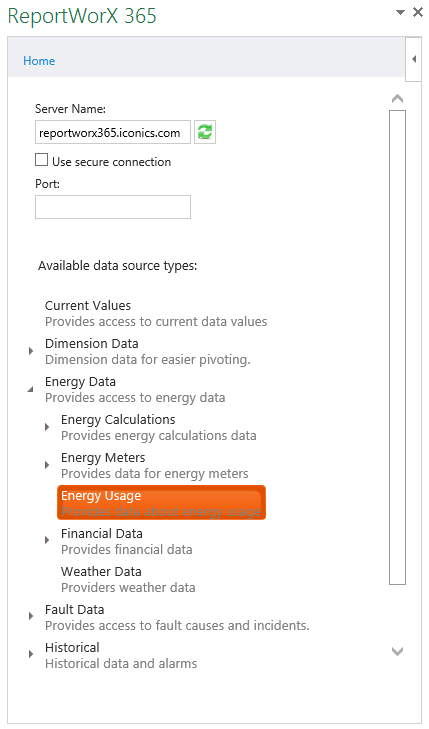Enable Use secure connection checkbox

pyautogui.click(x=41, y=160)
